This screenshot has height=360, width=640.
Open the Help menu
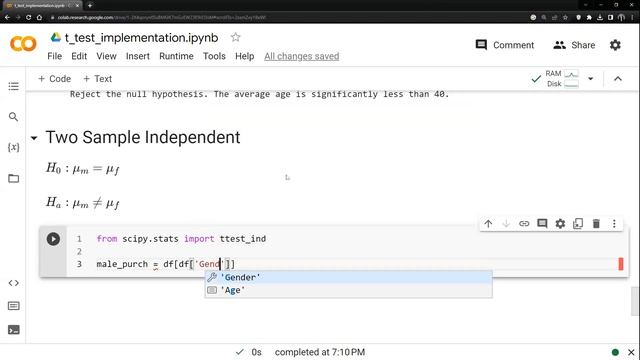tap(244, 56)
